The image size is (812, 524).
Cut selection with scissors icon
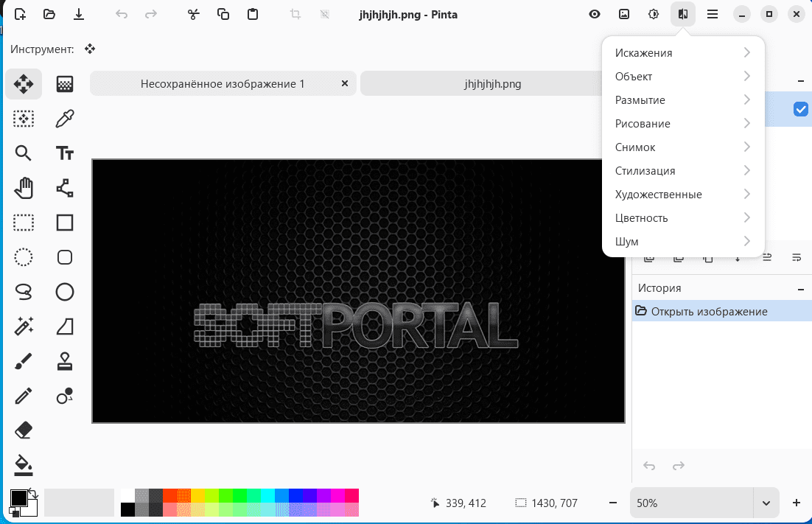[x=194, y=15]
